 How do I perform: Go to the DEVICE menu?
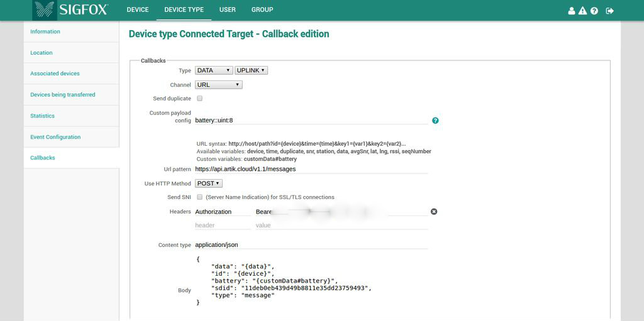[138, 10]
